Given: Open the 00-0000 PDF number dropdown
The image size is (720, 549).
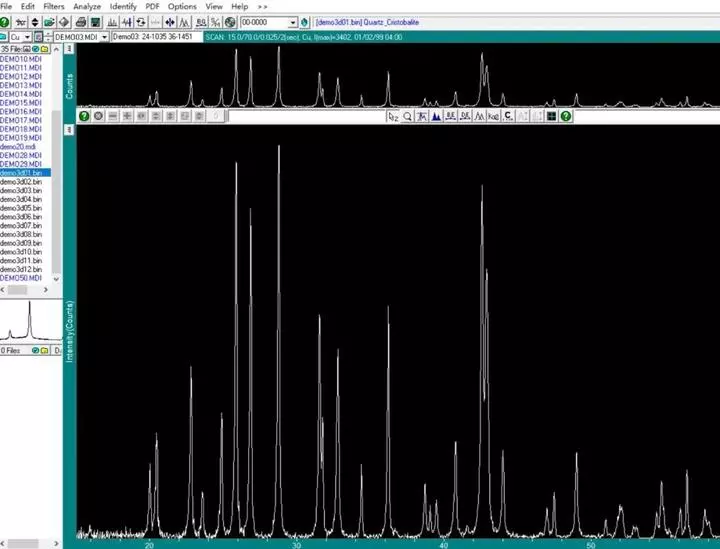Looking at the screenshot, I should click(x=293, y=22).
